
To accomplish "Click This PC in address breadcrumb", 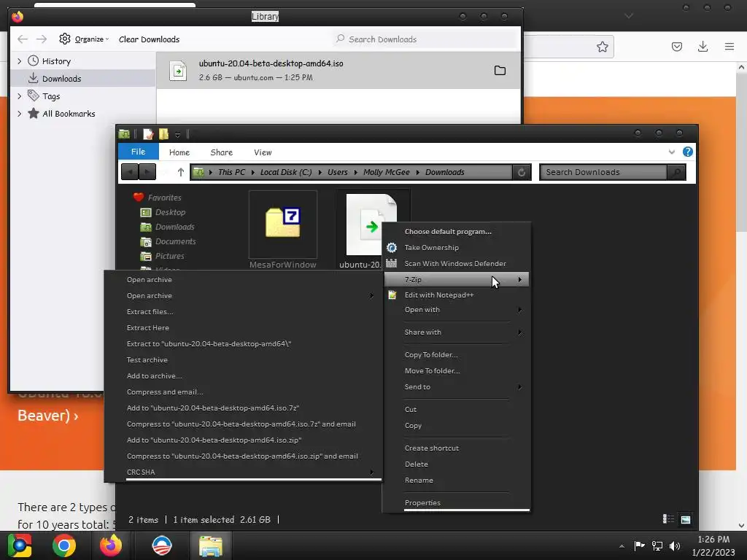I will pos(231,172).
